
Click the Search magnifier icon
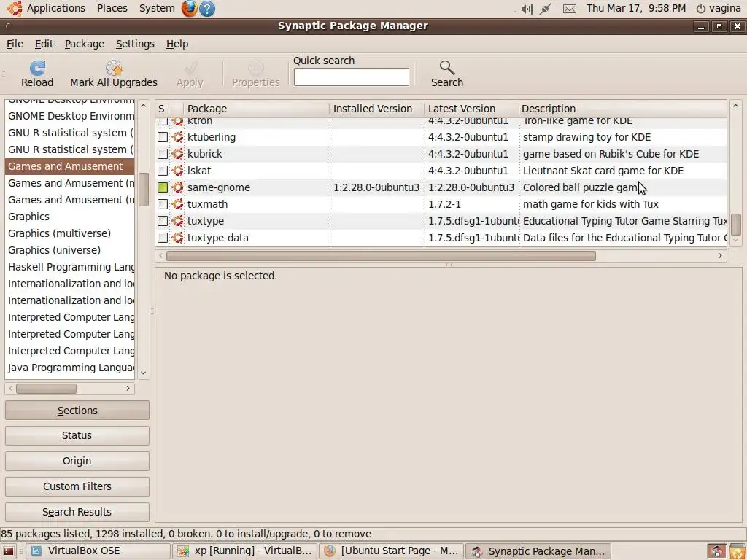[447, 68]
